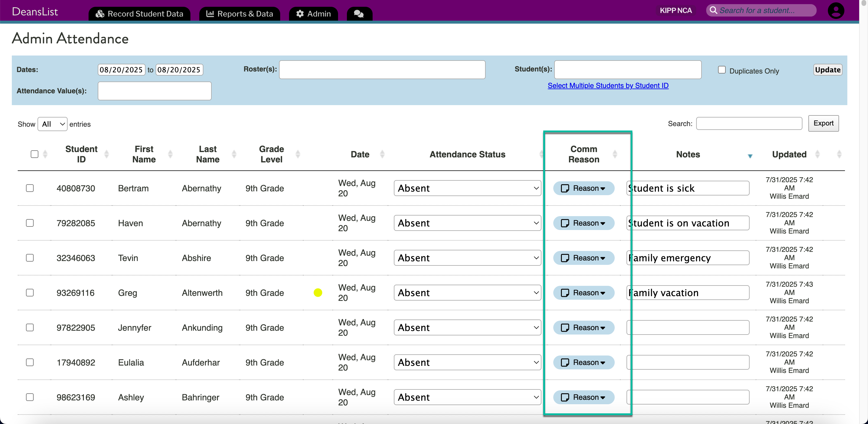
Task: Edit the 'Family vacation' note
Action: click(x=688, y=293)
